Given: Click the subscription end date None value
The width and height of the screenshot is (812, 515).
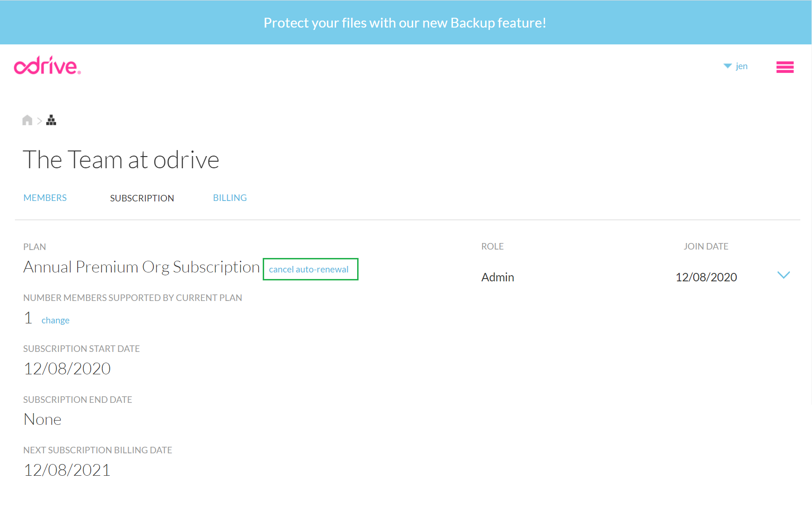Looking at the screenshot, I should tap(43, 420).
